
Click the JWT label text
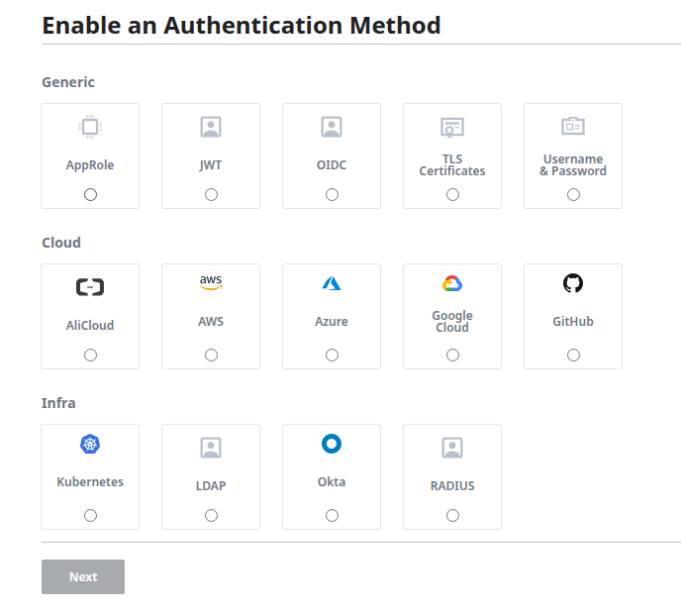click(x=211, y=165)
